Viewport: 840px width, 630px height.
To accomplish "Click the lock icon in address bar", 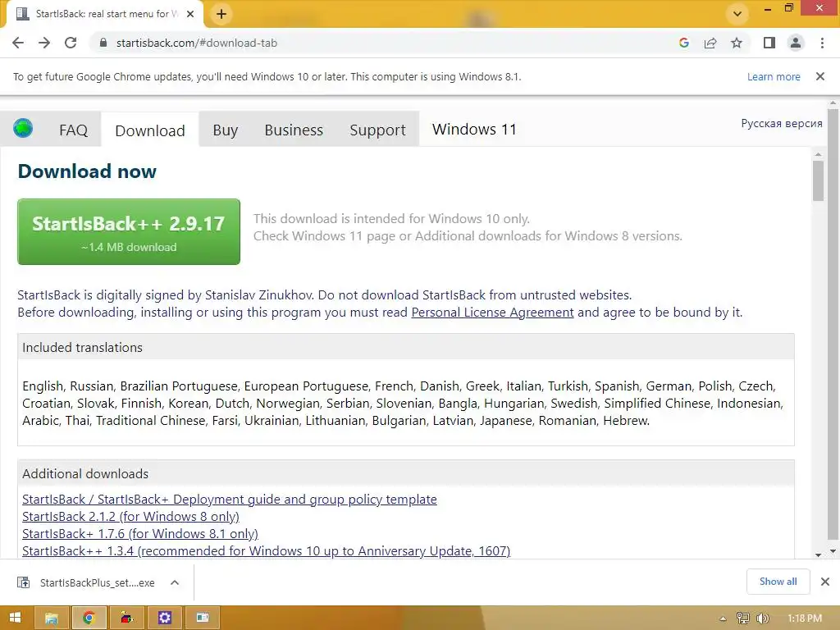I will [x=103, y=43].
